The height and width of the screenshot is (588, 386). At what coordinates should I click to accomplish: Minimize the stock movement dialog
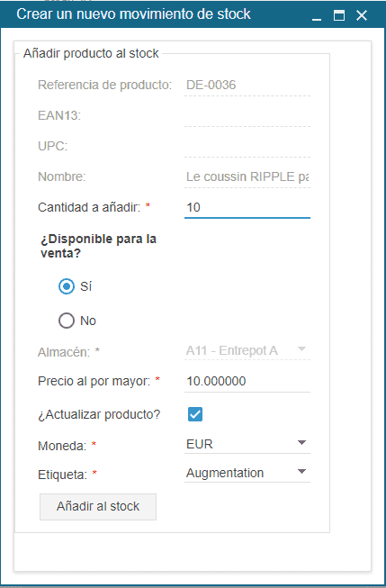click(317, 15)
